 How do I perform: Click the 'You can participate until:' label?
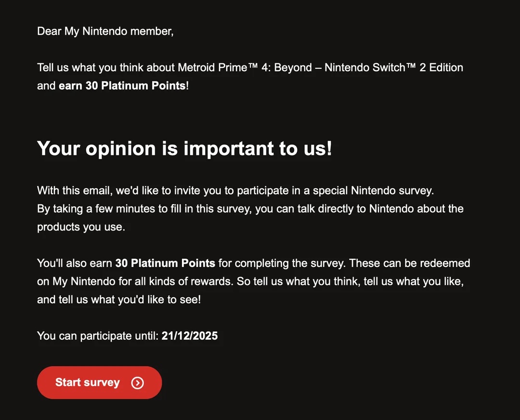tap(98, 336)
